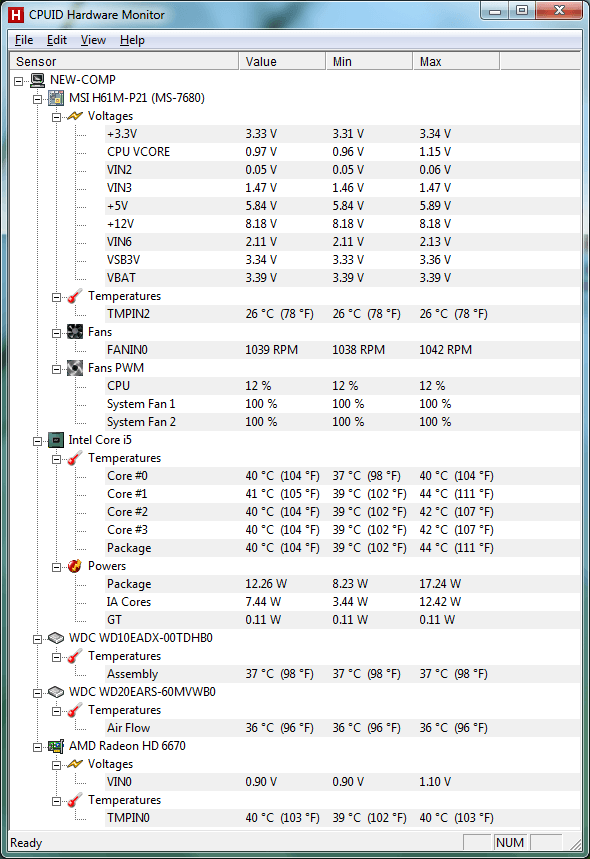Select the +12V voltage row
Image resolution: width=590 pixels, height=859 pixels.
coord(343,224)
